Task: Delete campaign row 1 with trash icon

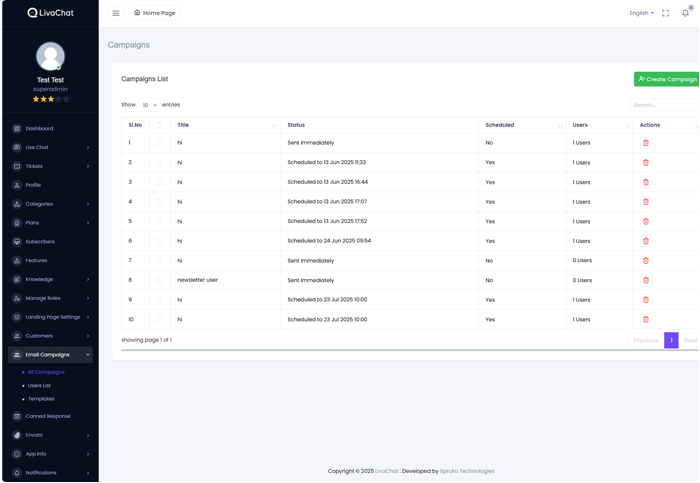Action: click(x=645, y=143)
